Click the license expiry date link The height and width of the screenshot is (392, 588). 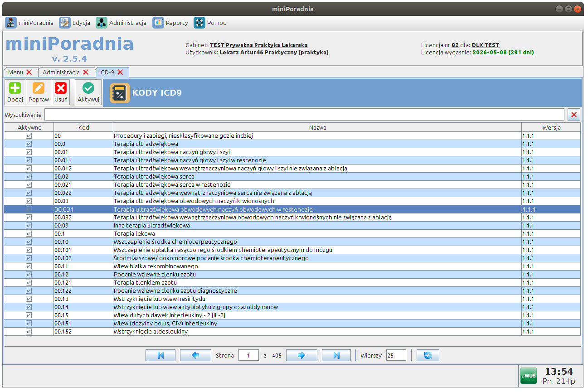coord(503,53)
